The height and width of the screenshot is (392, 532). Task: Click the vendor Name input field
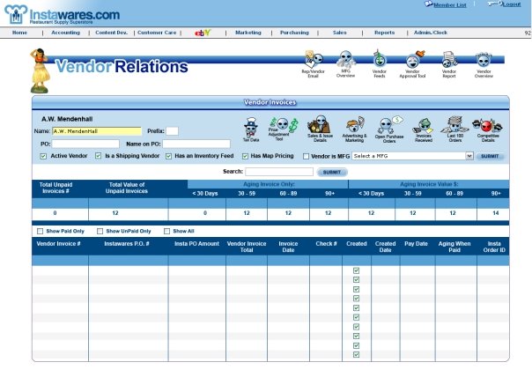(96, 131)
